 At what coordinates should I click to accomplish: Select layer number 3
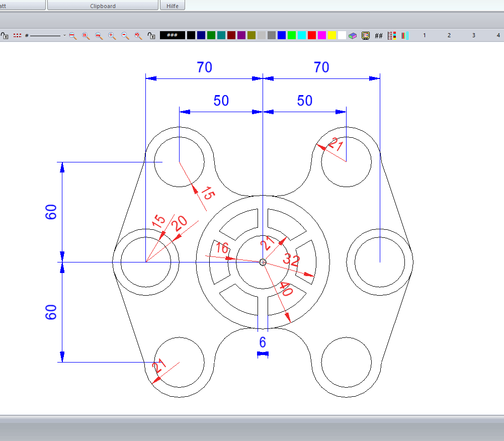[473, 36]
